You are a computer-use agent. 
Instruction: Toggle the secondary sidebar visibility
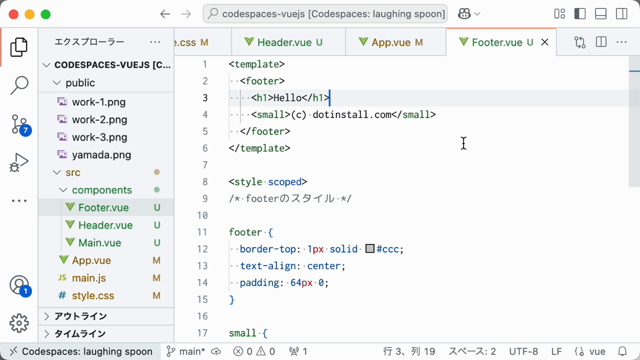pos(622,14)
